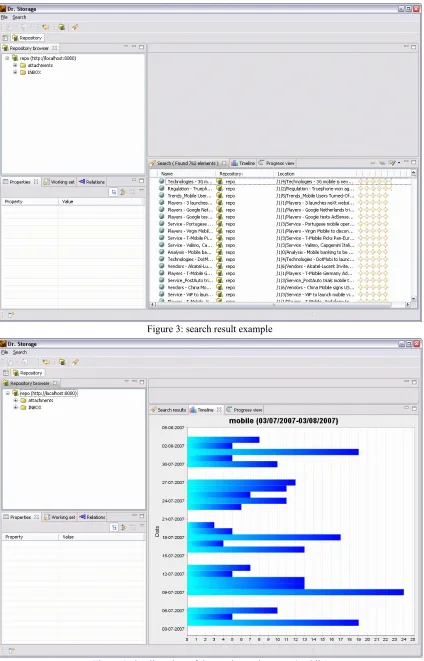This screenshot has width=424, height=661.
Task: Select the 'Trends_Mobile User...' result row
Action: [x=280, y=196]
